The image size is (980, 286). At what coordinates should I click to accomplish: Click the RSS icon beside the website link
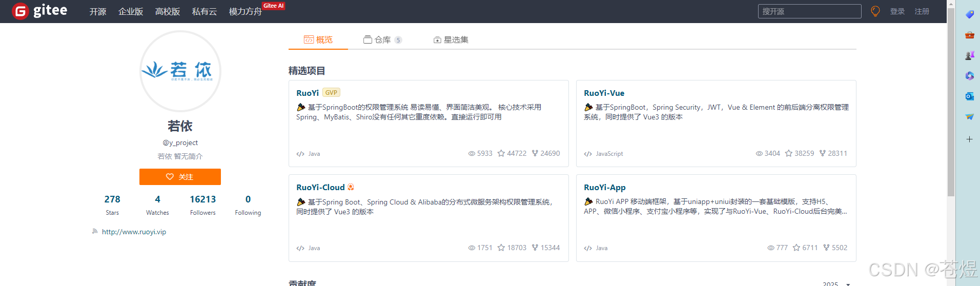[x=95, y=232]
